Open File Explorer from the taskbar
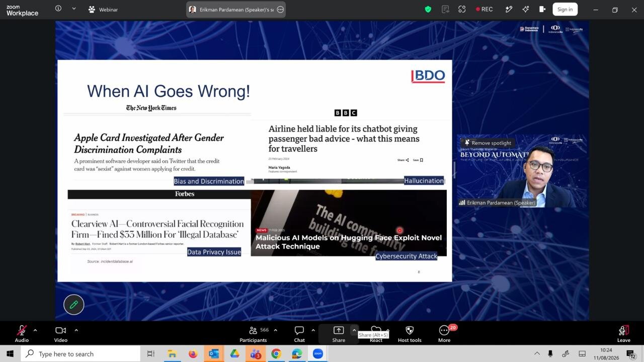Screen dimensions: 644x362 coord(172,354)
